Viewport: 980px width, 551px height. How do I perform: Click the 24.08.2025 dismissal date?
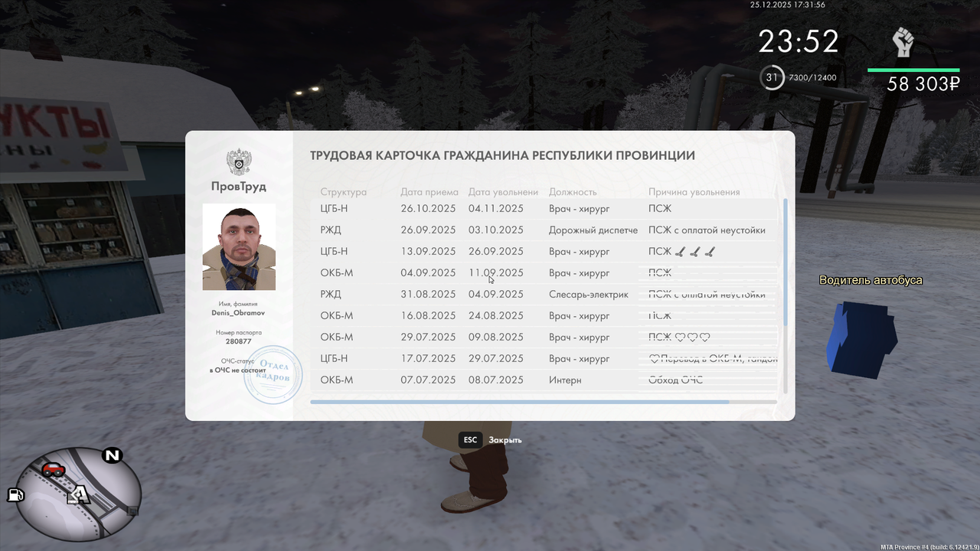click(x=496, y=315)
